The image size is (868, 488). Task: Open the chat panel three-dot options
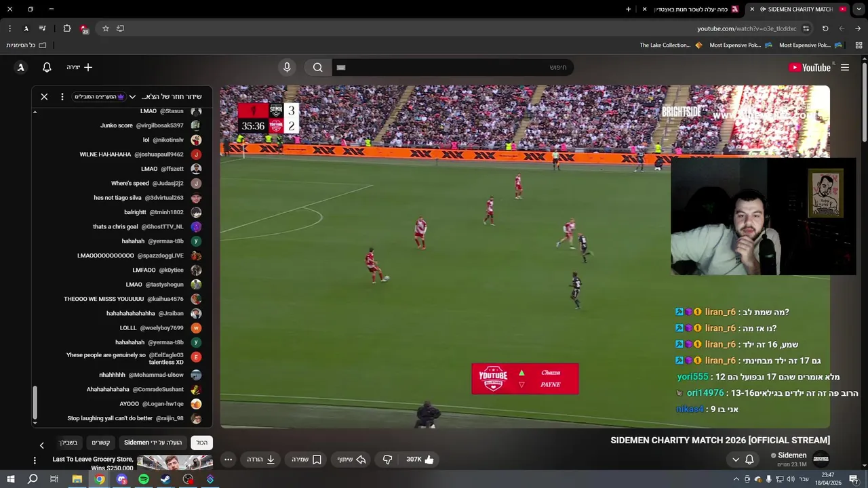point(62,97)
